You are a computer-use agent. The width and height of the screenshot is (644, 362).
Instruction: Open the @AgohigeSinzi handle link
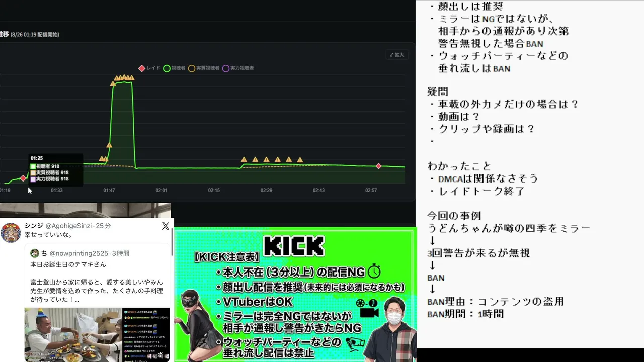pyautogui.click(x=69, y=226)
